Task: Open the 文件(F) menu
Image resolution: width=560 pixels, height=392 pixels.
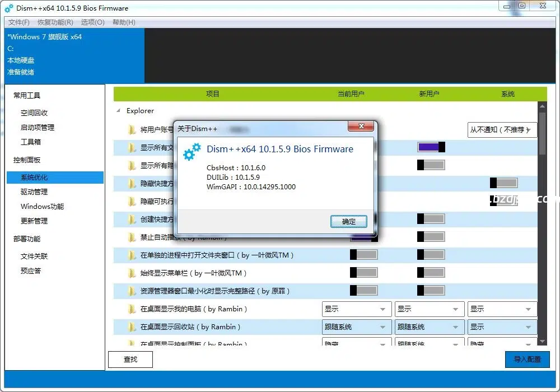Action: [x=19, y=22]
